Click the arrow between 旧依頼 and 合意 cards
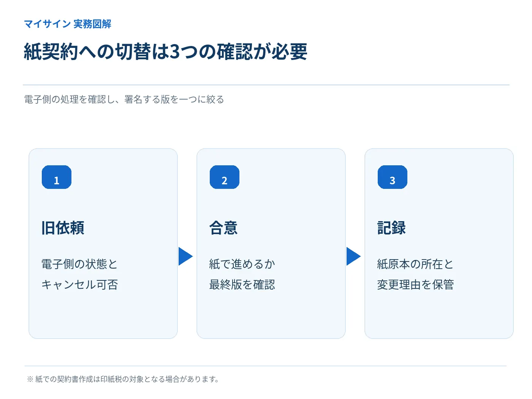 tap(186, 256)
